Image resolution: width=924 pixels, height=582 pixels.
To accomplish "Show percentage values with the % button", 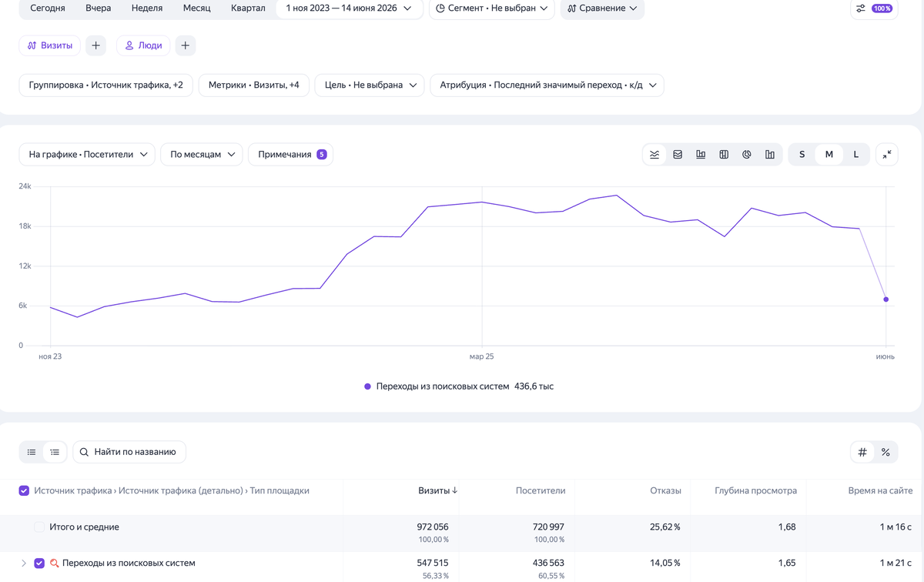I will click(885, 452).
